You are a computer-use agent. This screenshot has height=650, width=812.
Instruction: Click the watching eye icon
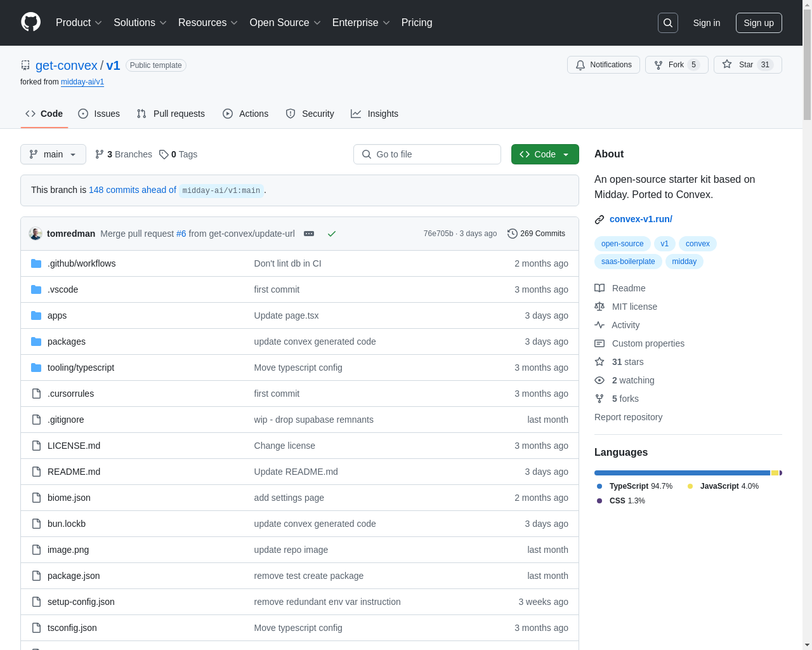[599, 380]
